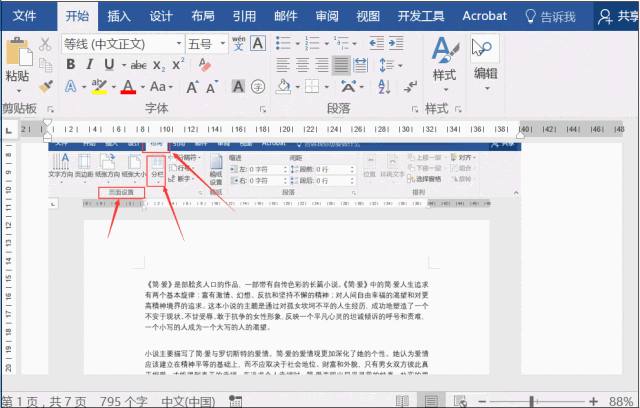
Task: Center-align the paragraph
Action: [302, 65]
